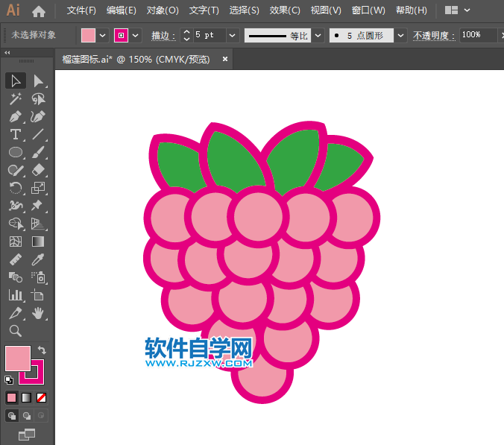Choose the Perspective Grid tool
The width and height of the screenshot is (504, 445).
[38, 224]
